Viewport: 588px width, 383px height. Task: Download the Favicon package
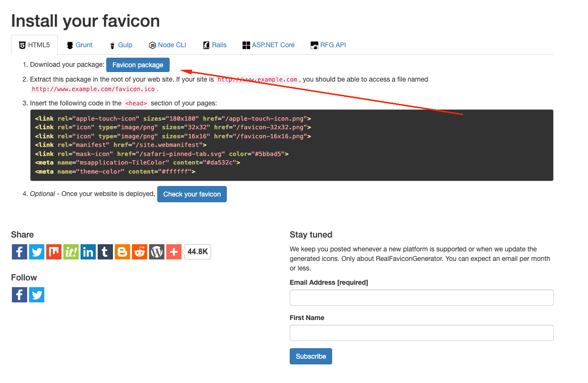138,65
